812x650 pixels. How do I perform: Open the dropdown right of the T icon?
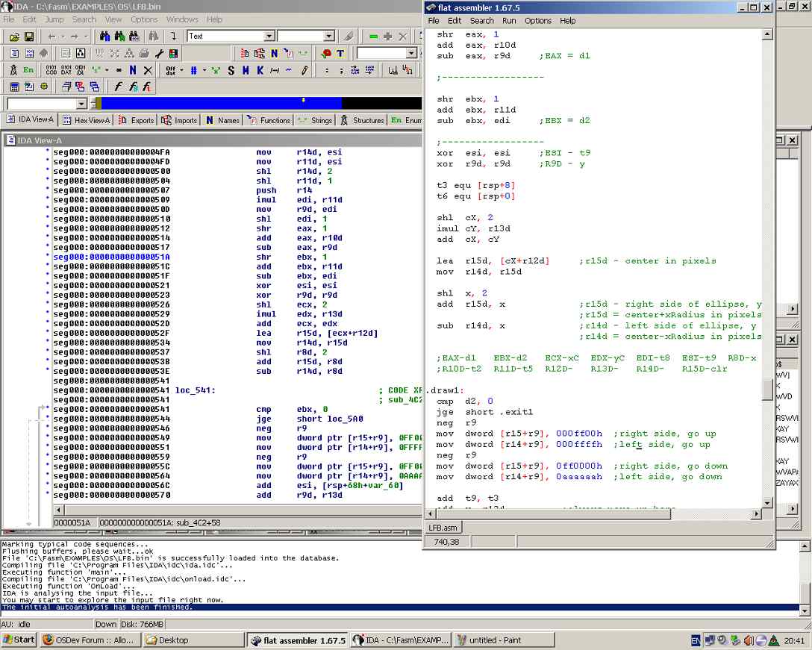pyautogui.click(x=412, y=53)
